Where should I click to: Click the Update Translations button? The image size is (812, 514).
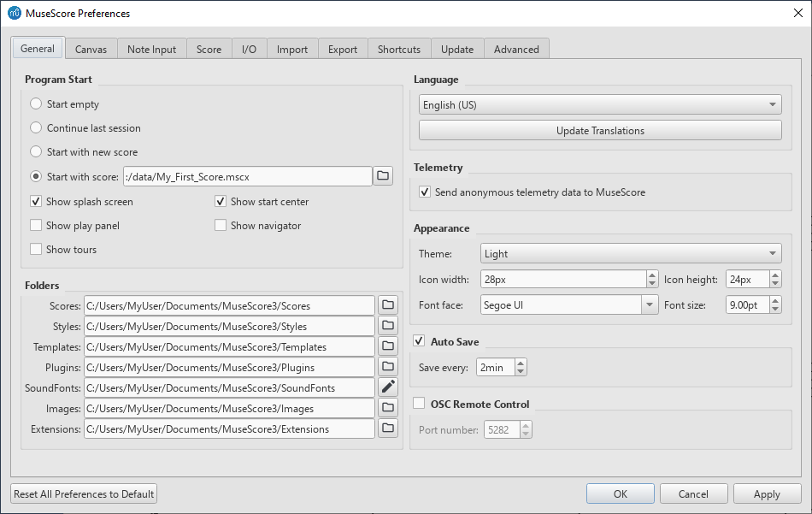point(599,131)
